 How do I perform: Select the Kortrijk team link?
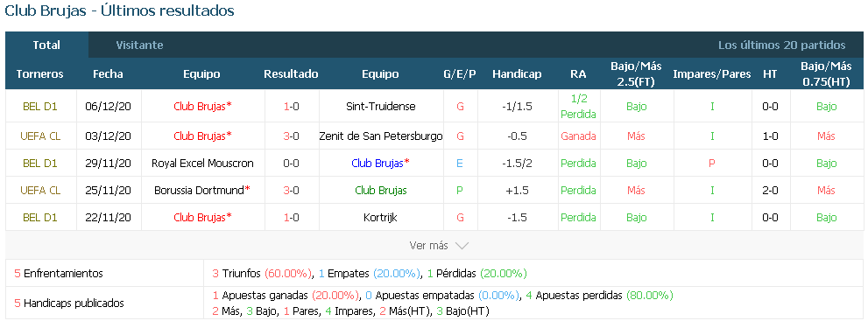380,218
